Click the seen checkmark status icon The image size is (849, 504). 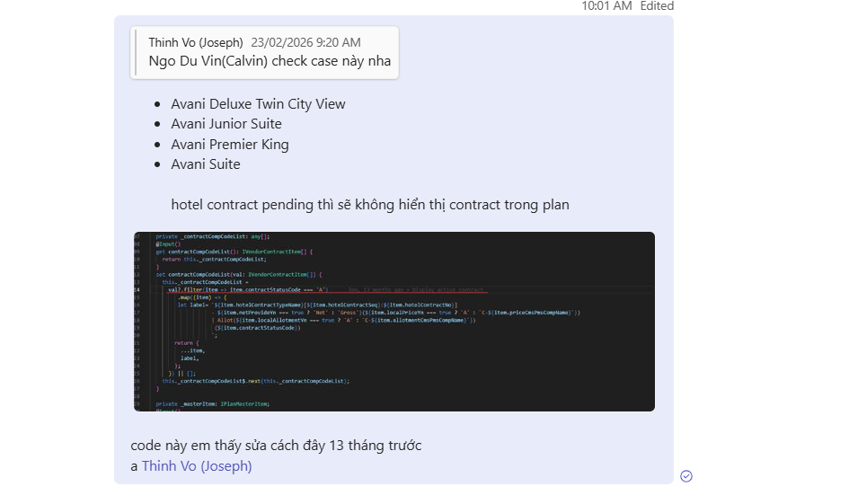(x=686, y=476)
